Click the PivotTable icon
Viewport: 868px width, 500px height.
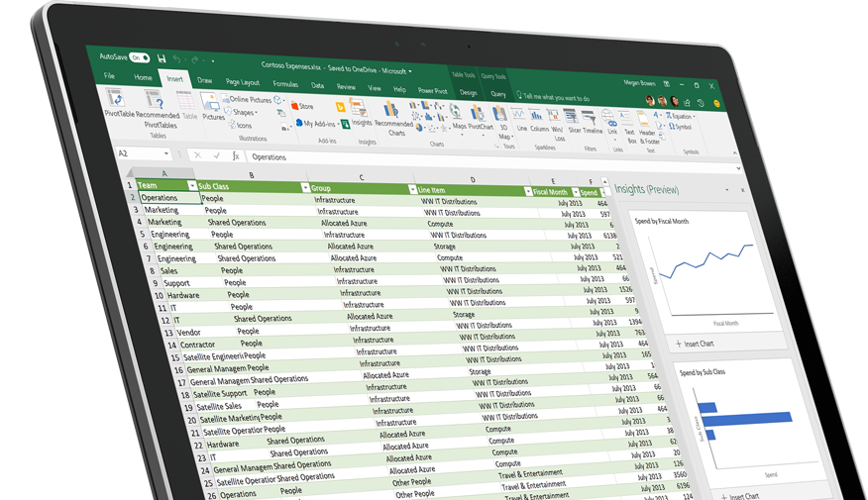click(117, 101)
